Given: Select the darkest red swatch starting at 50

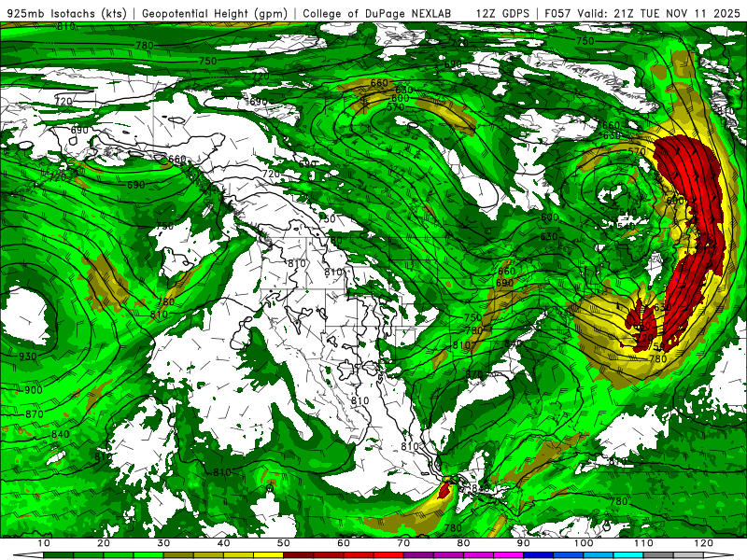Looking at the screenshot, I should 298,555.
